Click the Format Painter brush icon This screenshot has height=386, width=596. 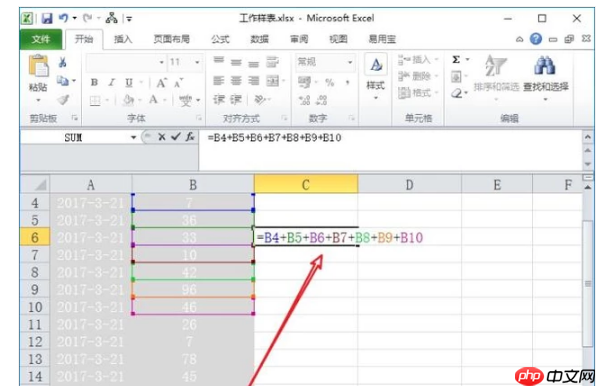tap(63, 100)
